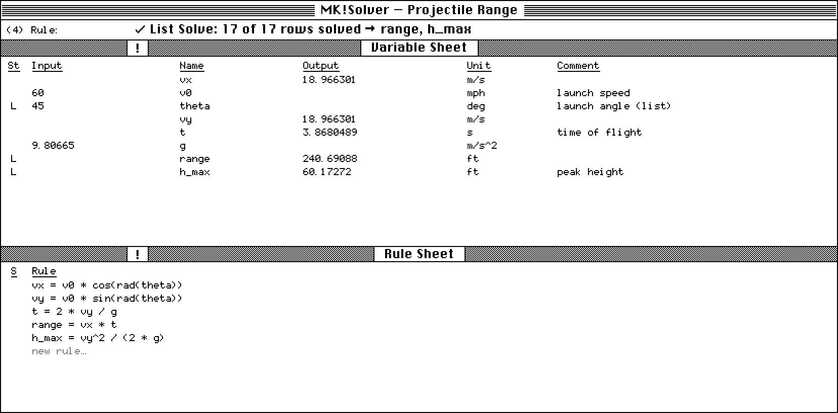Select the theta input value 45

point(37,106)
